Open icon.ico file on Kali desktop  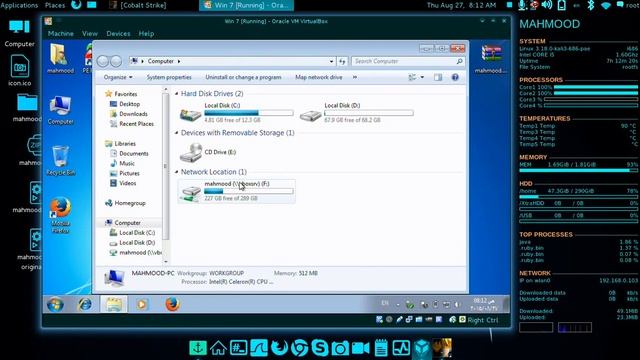pyautogui.click(x=19, y=70)
